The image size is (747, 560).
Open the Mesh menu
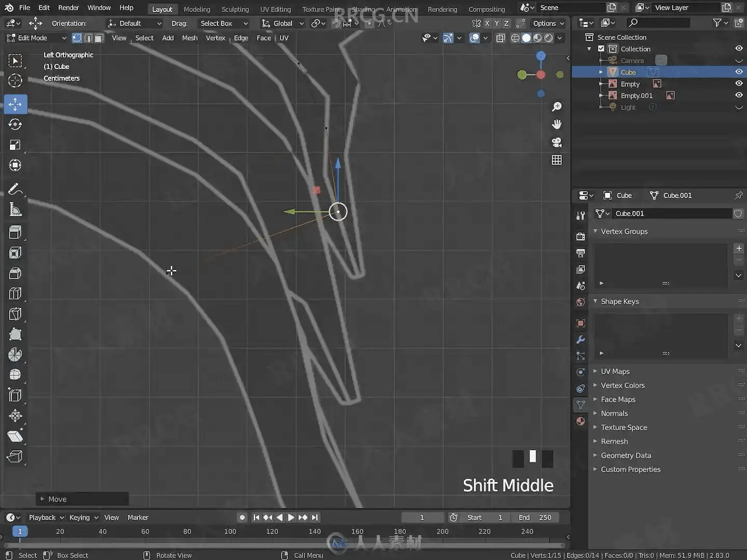coord(189,38)
